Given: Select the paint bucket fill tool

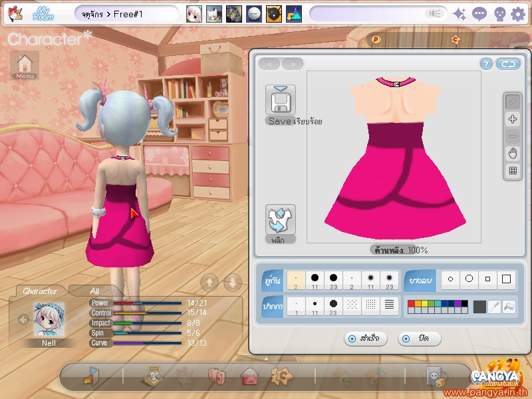Looking at the screenshot, I should [x=509, y=307].
